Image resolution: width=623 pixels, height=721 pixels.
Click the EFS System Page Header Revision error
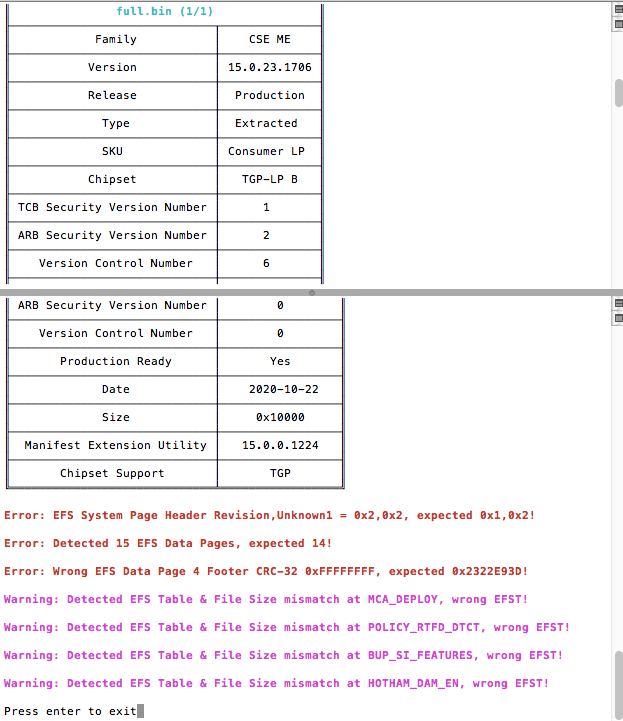[269, 515]
